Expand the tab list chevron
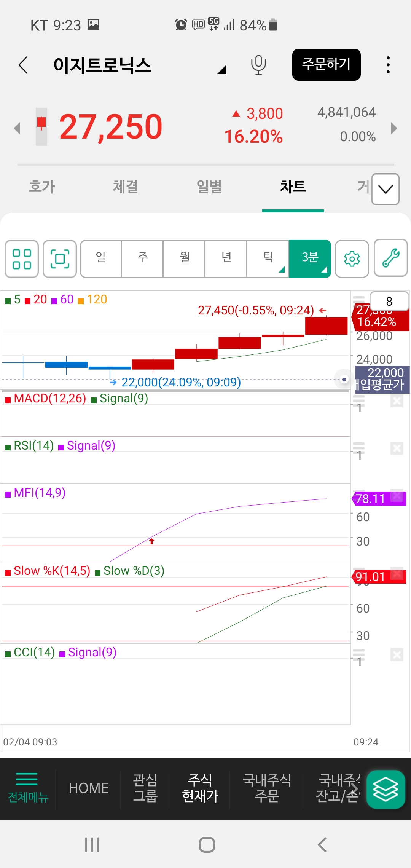 click(386, 189)
